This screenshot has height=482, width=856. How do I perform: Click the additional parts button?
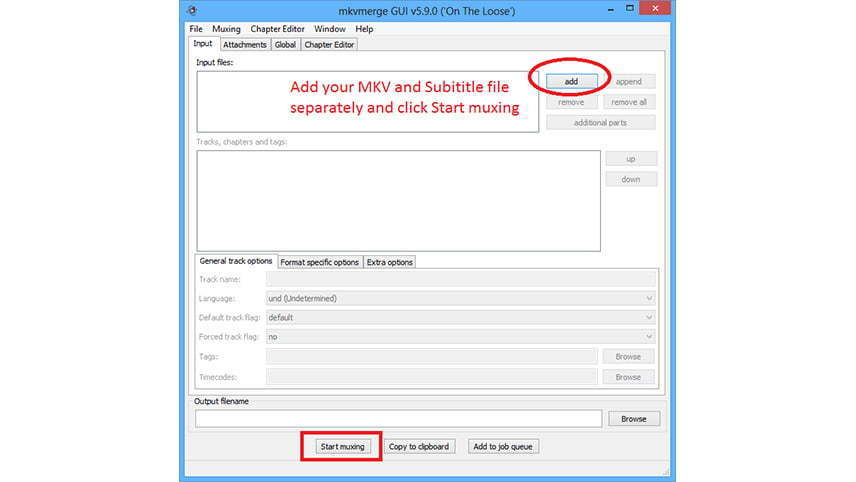[601, 123]
